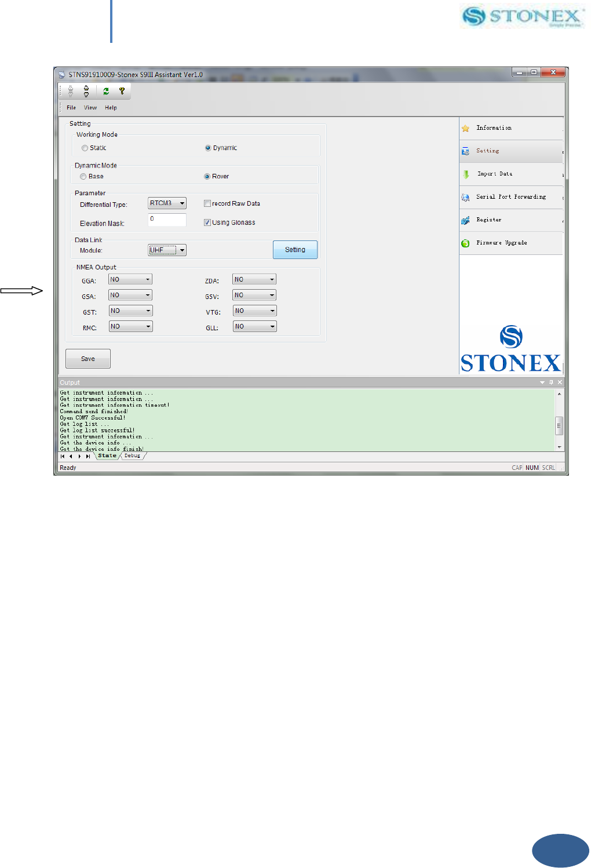Viewport: 591px width, 868px height.
Task: Click 'Command send finished!' log line
Action: (94, 411)
